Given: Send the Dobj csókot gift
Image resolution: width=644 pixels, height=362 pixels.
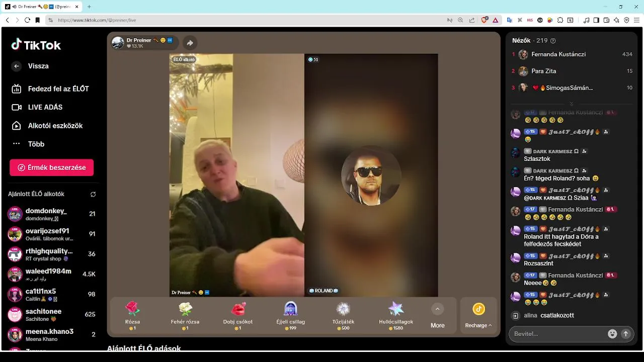Looking at the screenshot, I should (238, 316).
